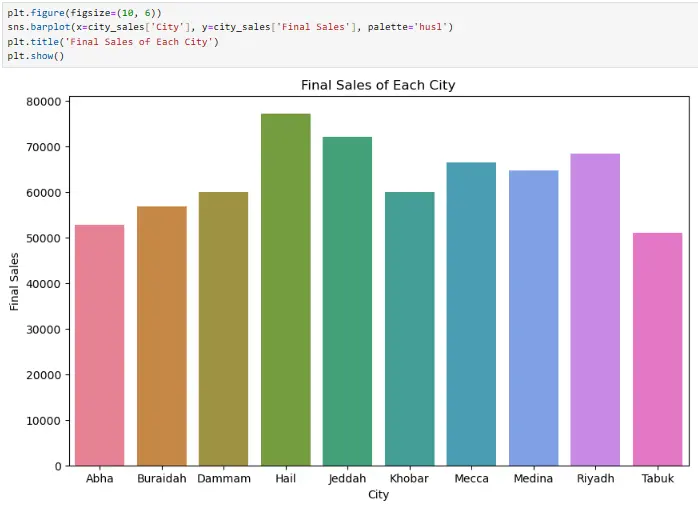This screenshot has height=507, width=698.
Task: Click the magenta Tabuk bar
Action: click(x=657, y=349)
